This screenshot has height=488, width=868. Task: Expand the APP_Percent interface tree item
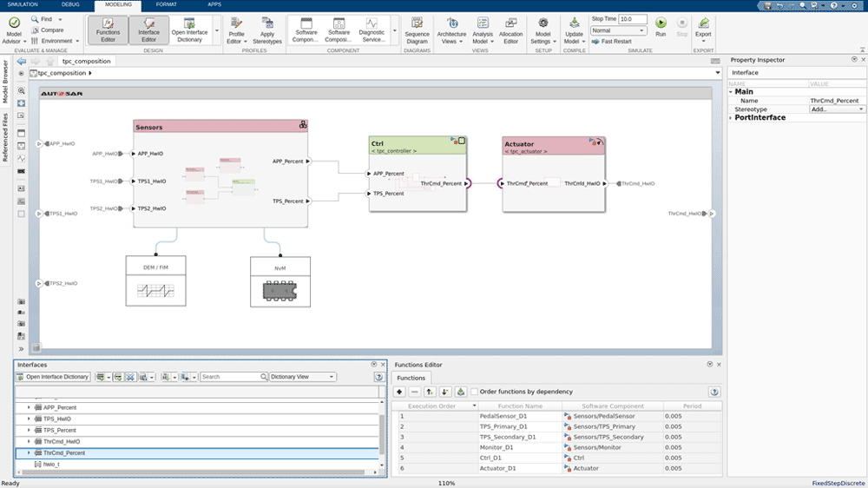29,407
